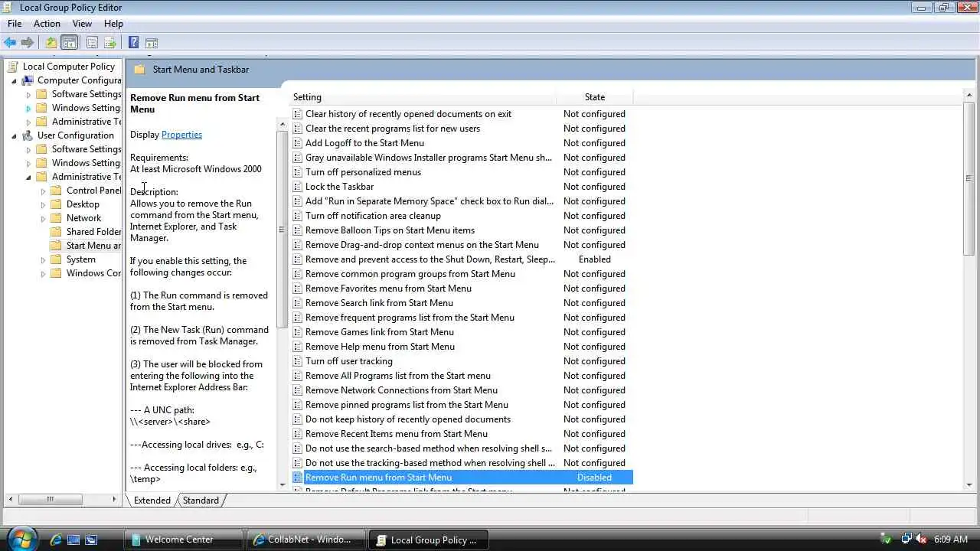Click the blue Help toolbar icon
The width and height of the screenshot is (980, 551).
coord(133,43)
